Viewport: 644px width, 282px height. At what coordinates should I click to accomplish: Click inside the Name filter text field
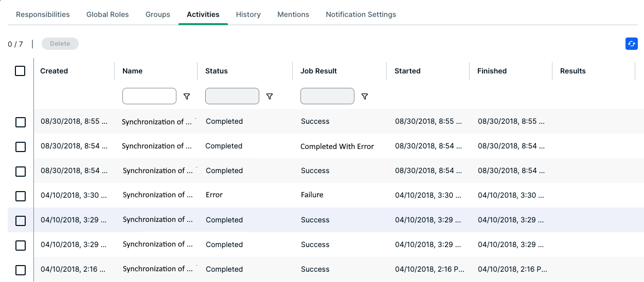tap(149, 96)
